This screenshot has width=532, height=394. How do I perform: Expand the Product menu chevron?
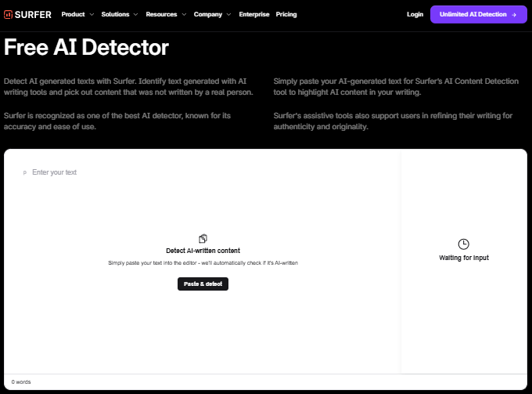[92, 15]
